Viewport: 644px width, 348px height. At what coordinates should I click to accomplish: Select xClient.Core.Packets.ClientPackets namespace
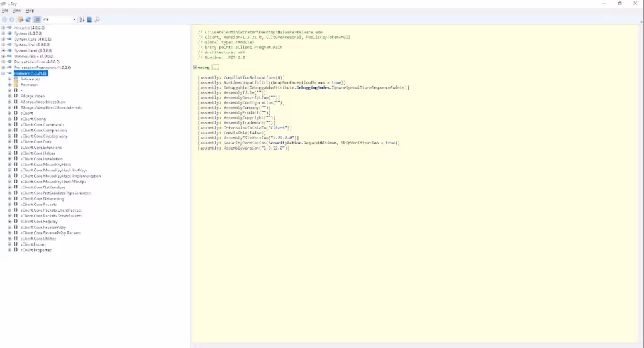51,210
